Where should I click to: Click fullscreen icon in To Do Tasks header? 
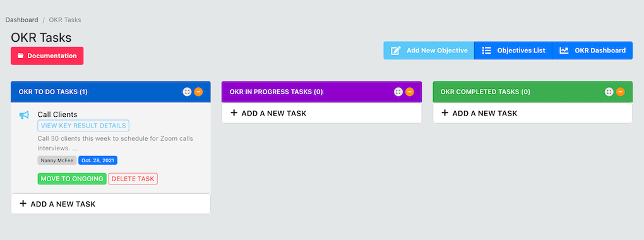coord(188,92)
